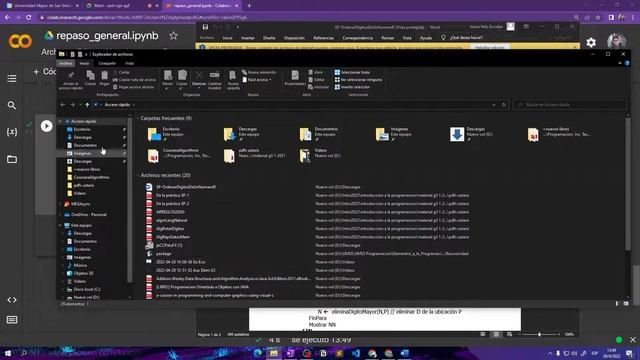The width and height of the screenshot is (640, 360).
Task: Click the Pegar clipboard icon in ribbon
Action: pos(104,75)
